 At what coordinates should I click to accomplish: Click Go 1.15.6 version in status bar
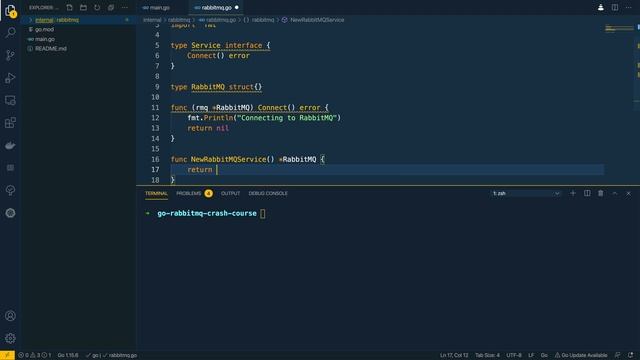pyautogui.click(x=68, y=355)
